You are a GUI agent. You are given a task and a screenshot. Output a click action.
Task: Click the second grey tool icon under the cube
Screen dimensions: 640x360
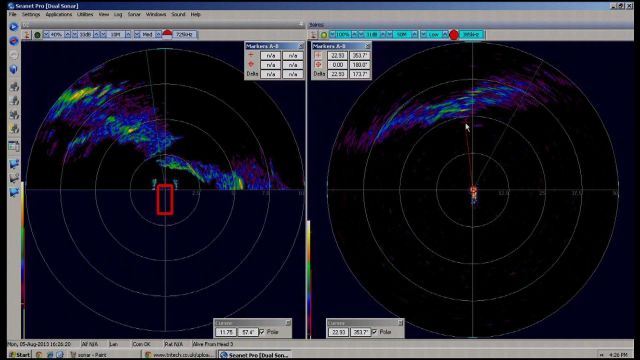click(14, 100)
